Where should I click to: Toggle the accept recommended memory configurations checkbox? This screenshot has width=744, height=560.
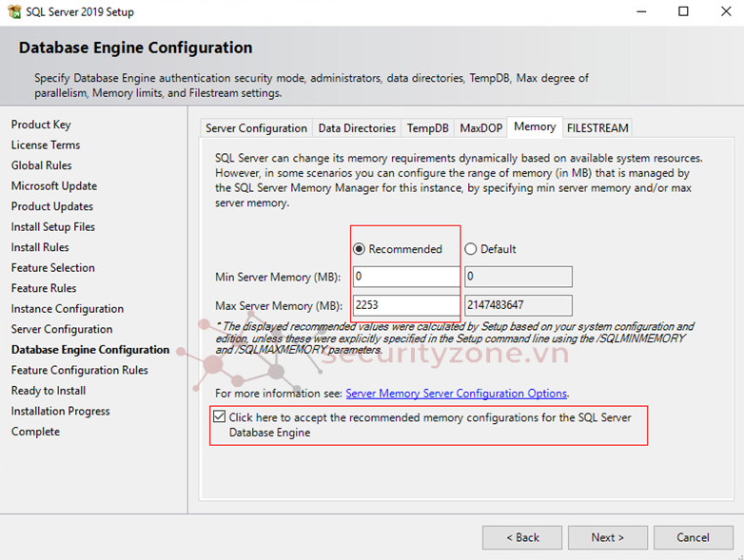point(221,417)
